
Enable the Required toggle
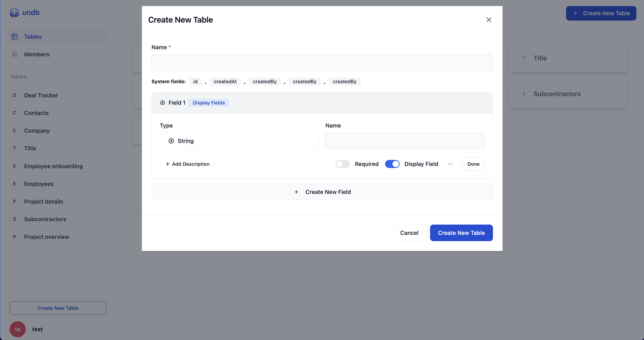(x=342, y=164)
